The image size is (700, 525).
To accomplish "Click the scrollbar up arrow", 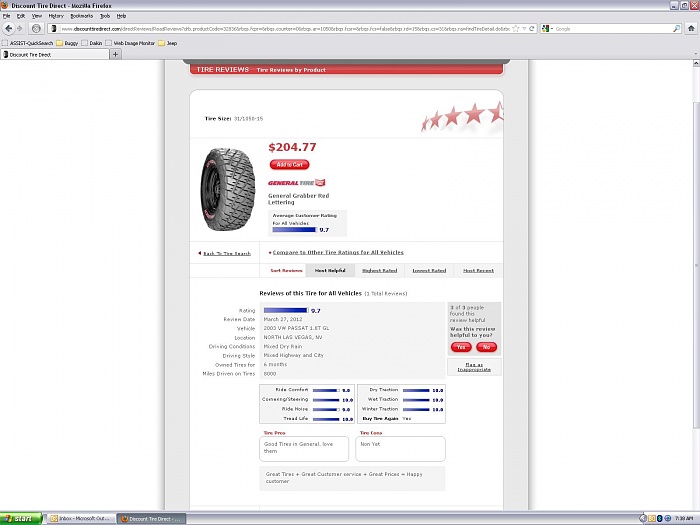I will (696, 64).
